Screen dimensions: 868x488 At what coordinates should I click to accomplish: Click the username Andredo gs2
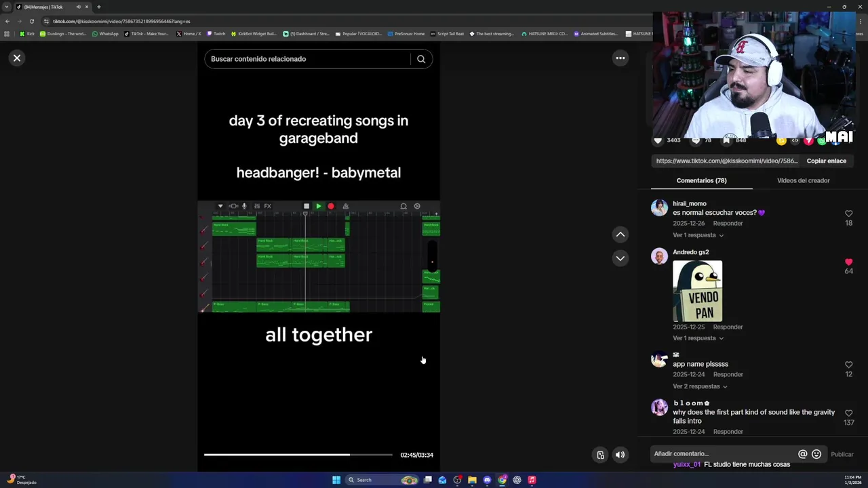coord(690,252)
